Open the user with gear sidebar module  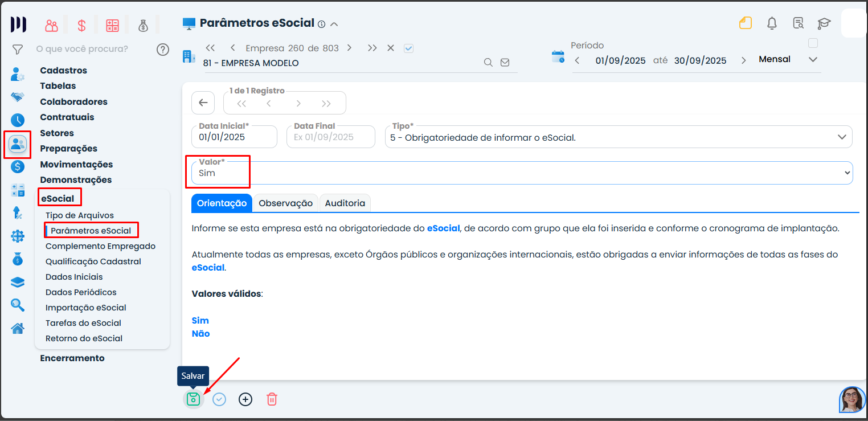(x=18, y=74)
